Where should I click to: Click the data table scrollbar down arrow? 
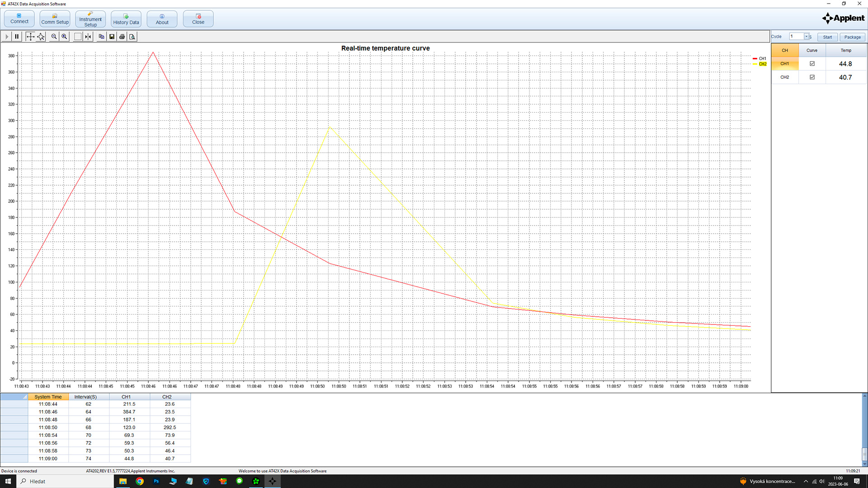pyautogui.click(x=864, y=464)
